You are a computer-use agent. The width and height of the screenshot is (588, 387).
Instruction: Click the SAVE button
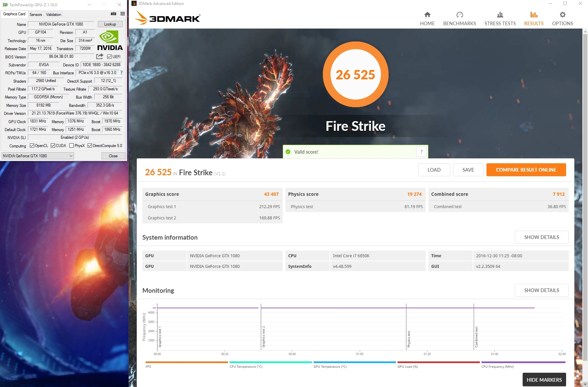(x=468, y=170)
